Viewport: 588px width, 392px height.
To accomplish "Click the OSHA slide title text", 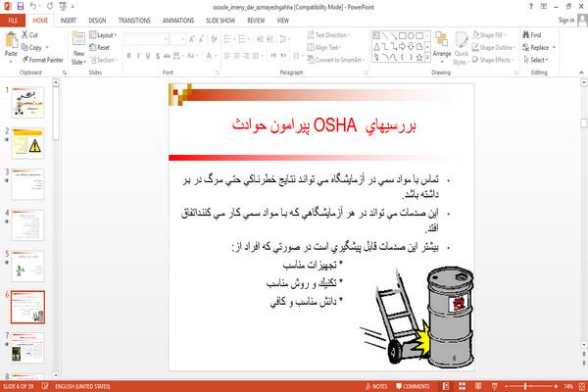I will 324,125.
